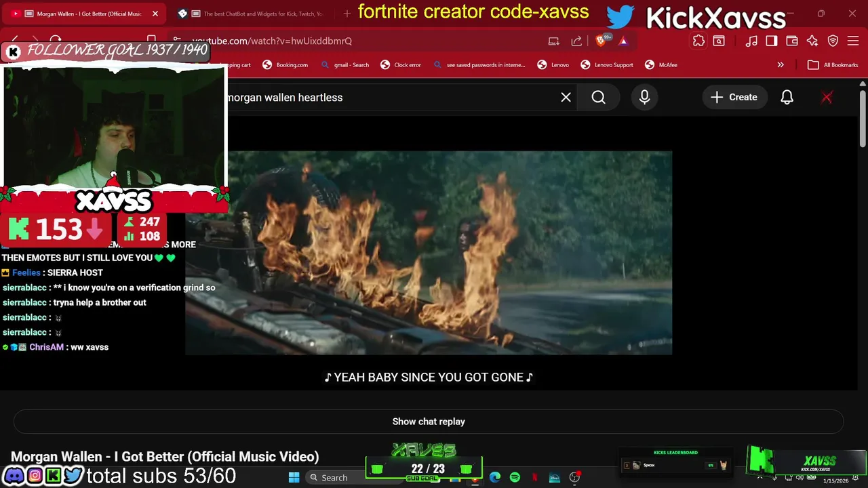Open the Lenovo bookmark
Image resolution: width=868 pixels, height=488 pixels.
coord(553,65)
